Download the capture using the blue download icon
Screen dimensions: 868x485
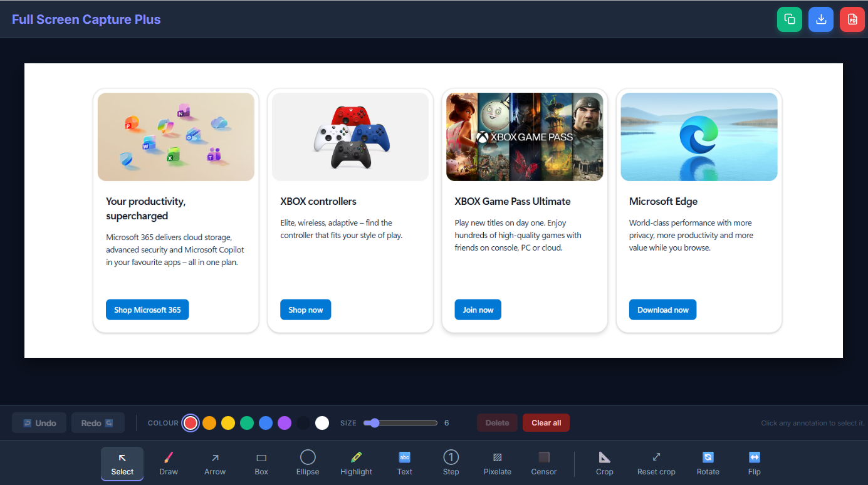coord(821,19)
